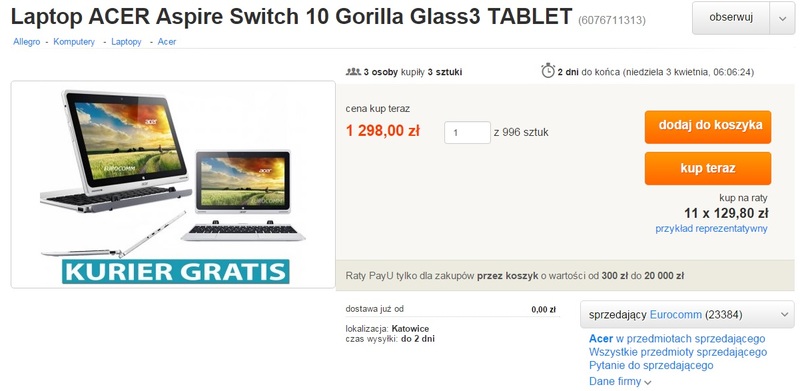
Task: Open the obserwuj dropdown arrow
Action: click(783, 18)
